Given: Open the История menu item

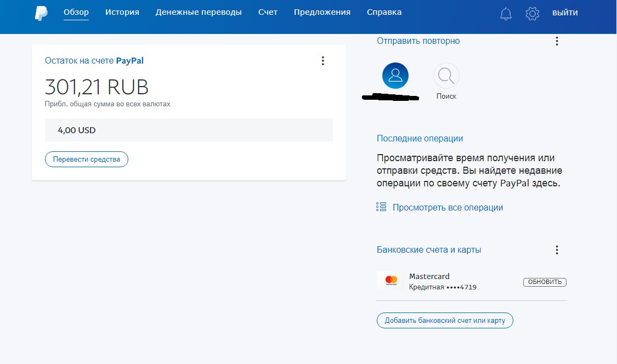Looking at the screenshot, I should click(122, 12).
